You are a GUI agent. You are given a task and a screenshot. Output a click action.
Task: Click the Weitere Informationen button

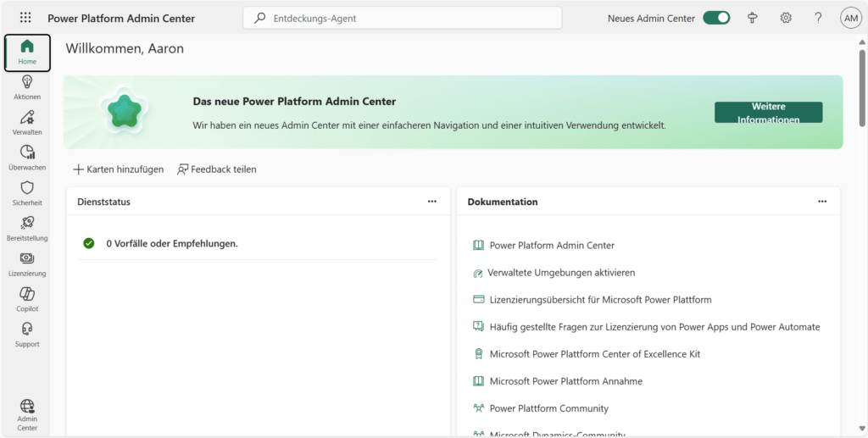768,113
